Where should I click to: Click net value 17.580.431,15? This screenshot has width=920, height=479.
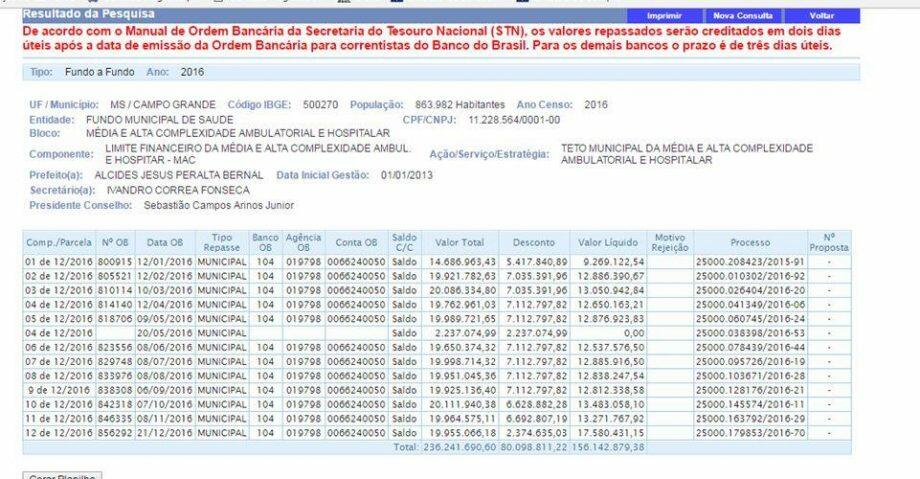(611, 433)
